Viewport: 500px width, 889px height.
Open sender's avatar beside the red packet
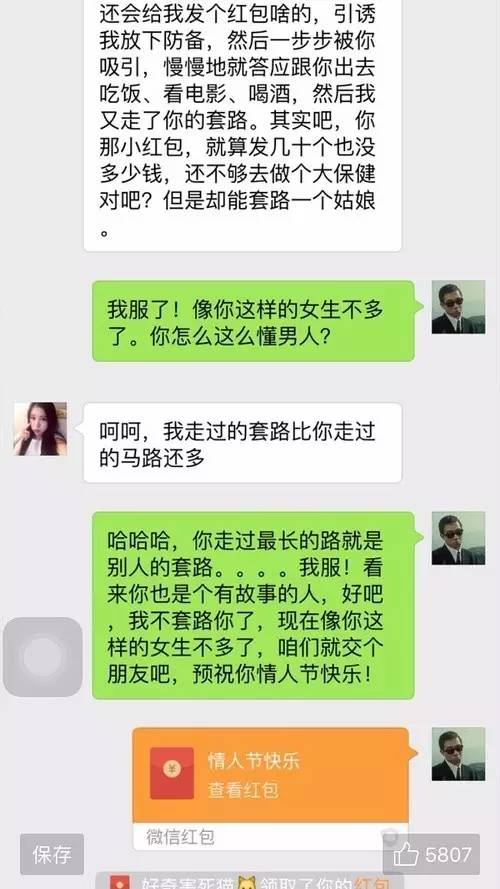[458, 753]
